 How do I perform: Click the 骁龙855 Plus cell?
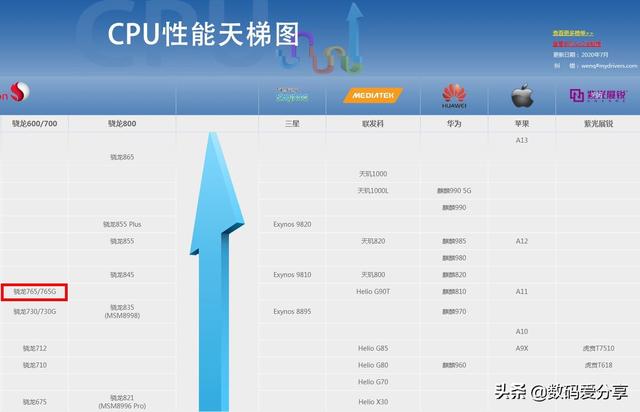[122, 224]
